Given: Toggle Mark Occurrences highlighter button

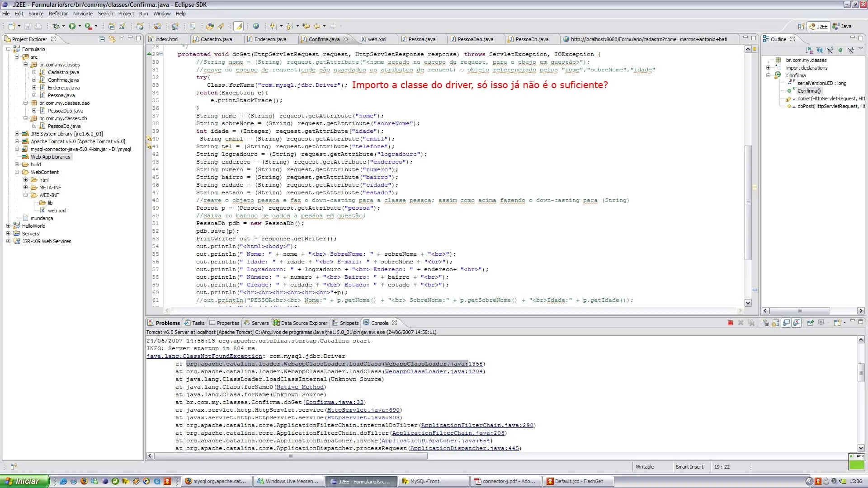Looking at the screenshot, I should pyautogui.click(x=239, y=26).
